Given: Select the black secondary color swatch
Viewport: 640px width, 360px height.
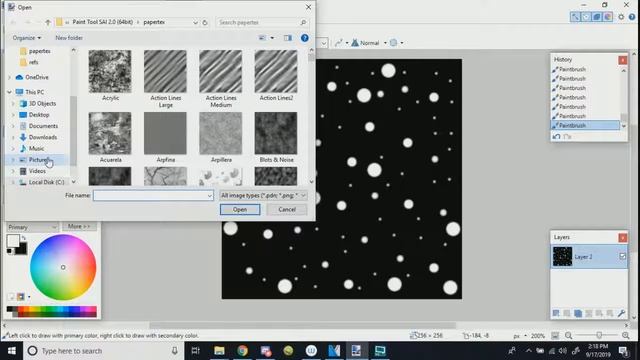Looking at the screenshot, I should click(x=21, y=249).
